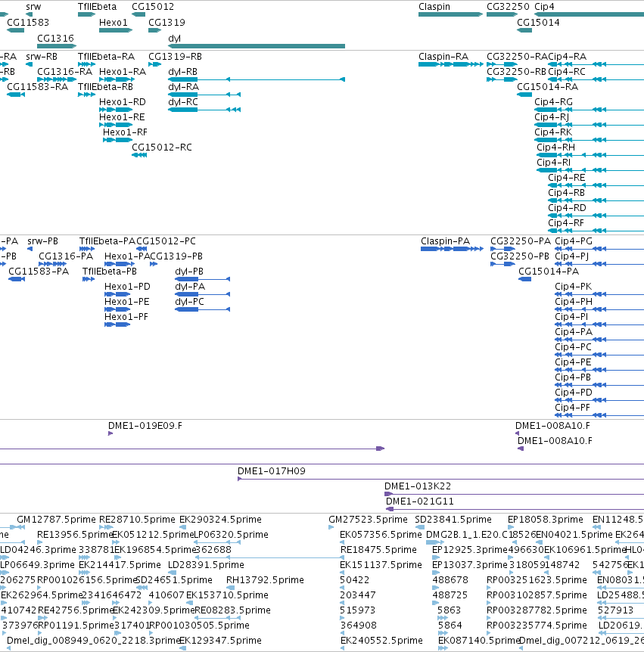Select transcript Cip4-RJ
Image resolution: width=644 pixels, height=652 pixels.
pos(552,117)
